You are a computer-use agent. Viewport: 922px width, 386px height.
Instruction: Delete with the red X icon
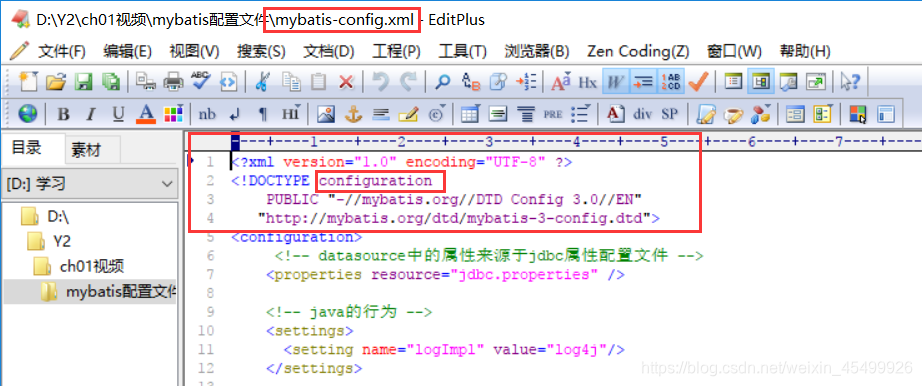346,82
